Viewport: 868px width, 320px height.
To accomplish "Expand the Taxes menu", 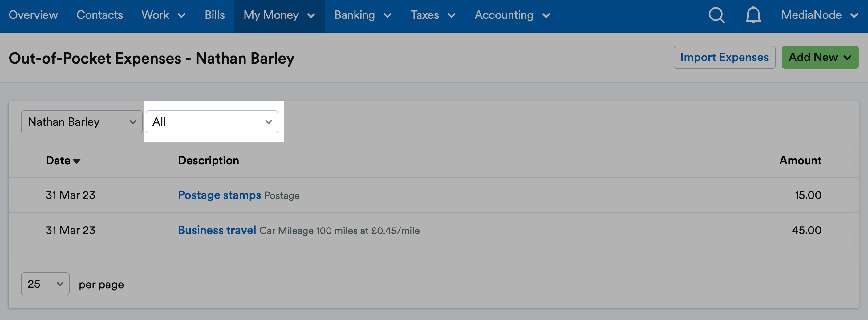I will coord(433,15).
